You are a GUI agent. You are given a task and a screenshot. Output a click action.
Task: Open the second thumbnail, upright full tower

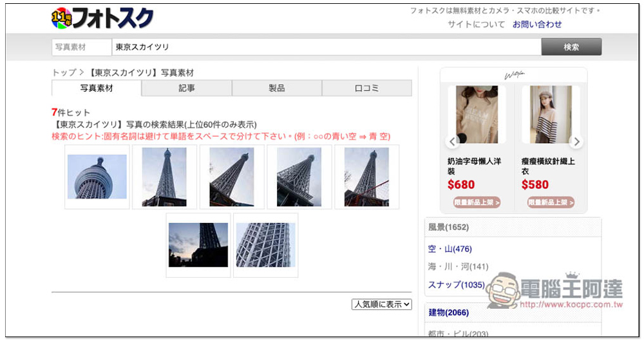[x=164, y=177]
